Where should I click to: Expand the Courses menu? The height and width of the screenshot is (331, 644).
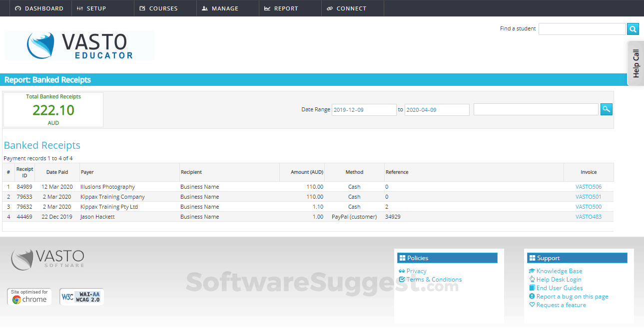(158, 8)
